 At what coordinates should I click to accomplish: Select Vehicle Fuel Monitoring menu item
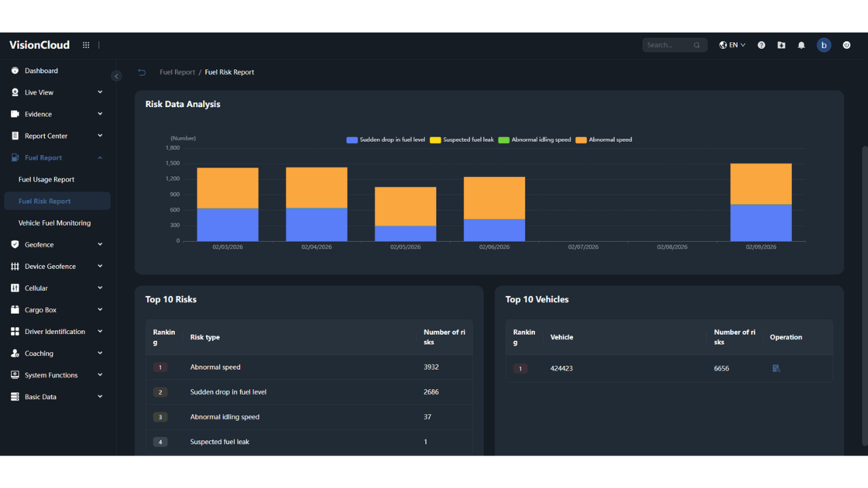coord(54,223)
